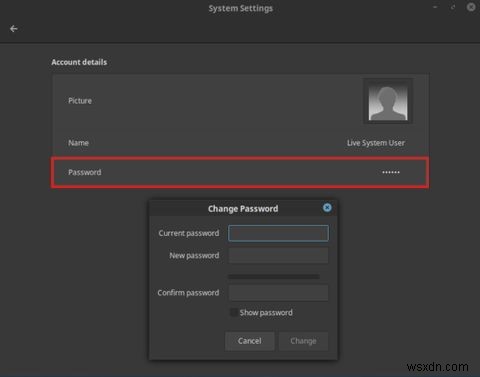The width and height of the screenshot is (480, 377).
Task: Focus the New password field
Action: pyautogui.click(x=278, y=256)
